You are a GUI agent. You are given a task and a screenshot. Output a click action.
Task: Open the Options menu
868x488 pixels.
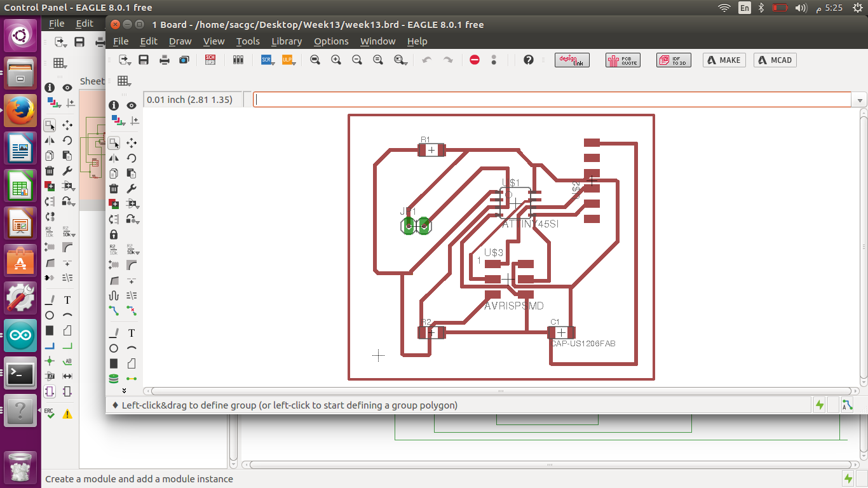point(331,41)
